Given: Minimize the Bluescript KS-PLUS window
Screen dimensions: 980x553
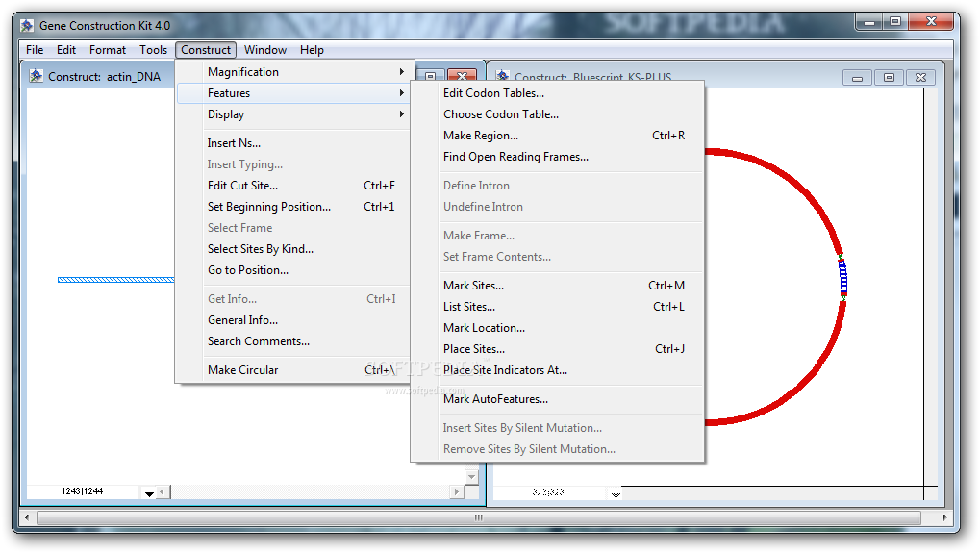Looking at the screenshot, I should (858, 78).
